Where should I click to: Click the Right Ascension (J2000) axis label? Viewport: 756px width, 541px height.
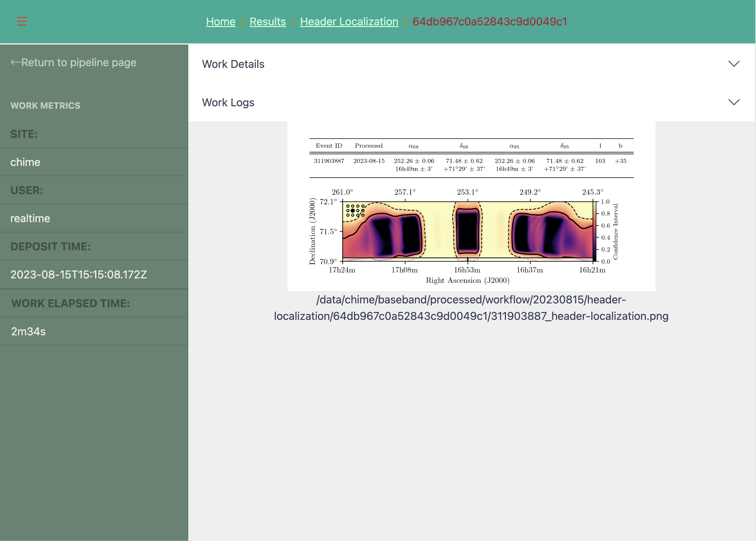point(468,280)
